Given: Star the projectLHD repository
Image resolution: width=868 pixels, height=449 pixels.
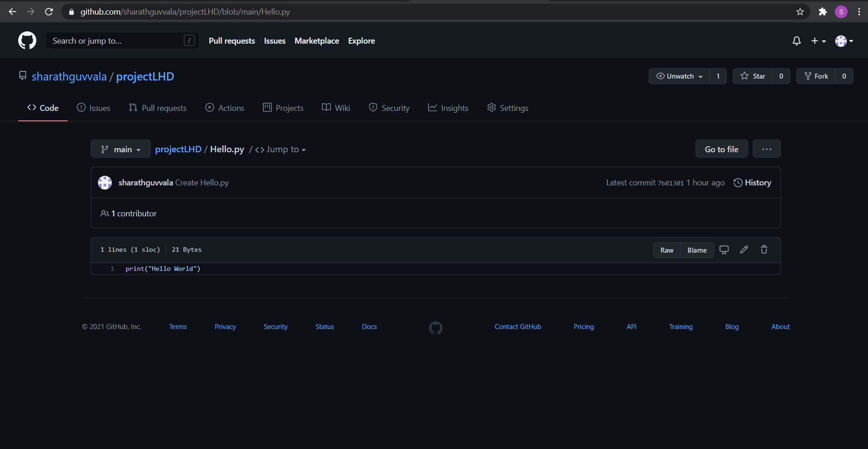Looking at the screenshot, I should click(x=753, y=76).
